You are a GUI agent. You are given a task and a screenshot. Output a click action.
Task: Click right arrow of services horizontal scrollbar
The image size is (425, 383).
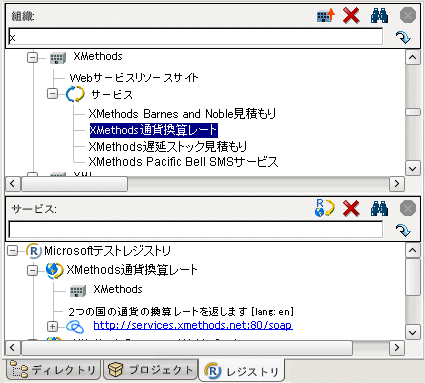coord(397,348)
